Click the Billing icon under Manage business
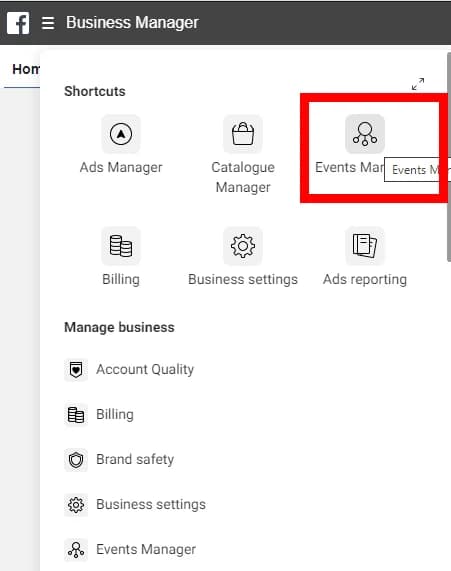 pyautogui.click(x=76, y=414)
